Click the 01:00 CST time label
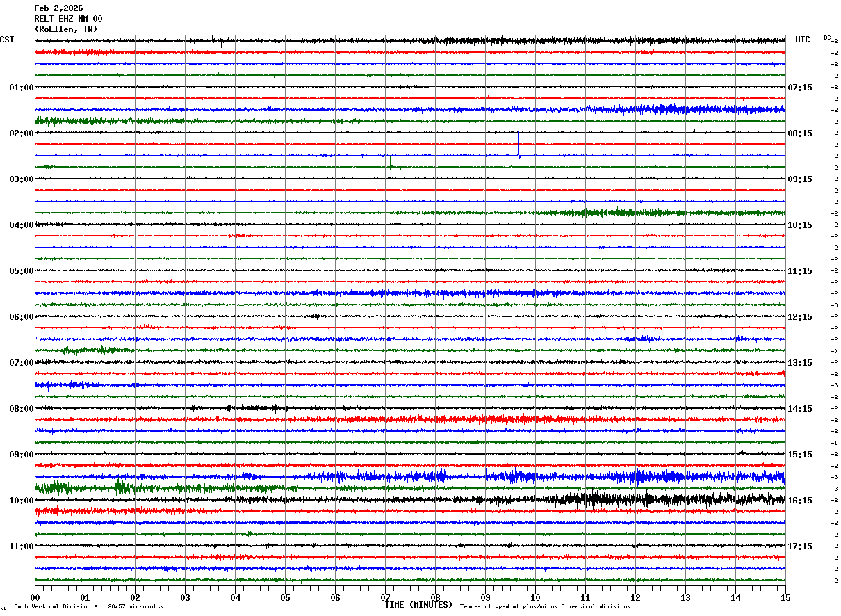841x616 pixels. (22, 88)
